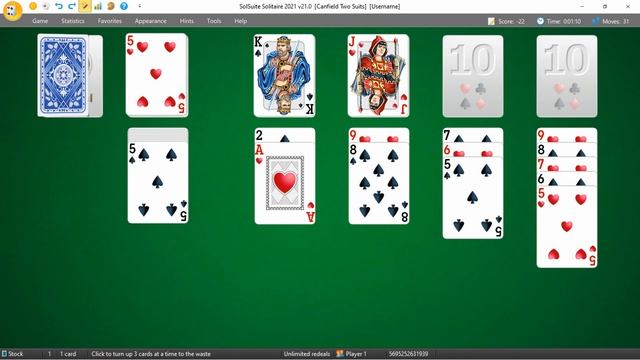
Task: Open the Favorites menu
Action: (x=109, y=21)
